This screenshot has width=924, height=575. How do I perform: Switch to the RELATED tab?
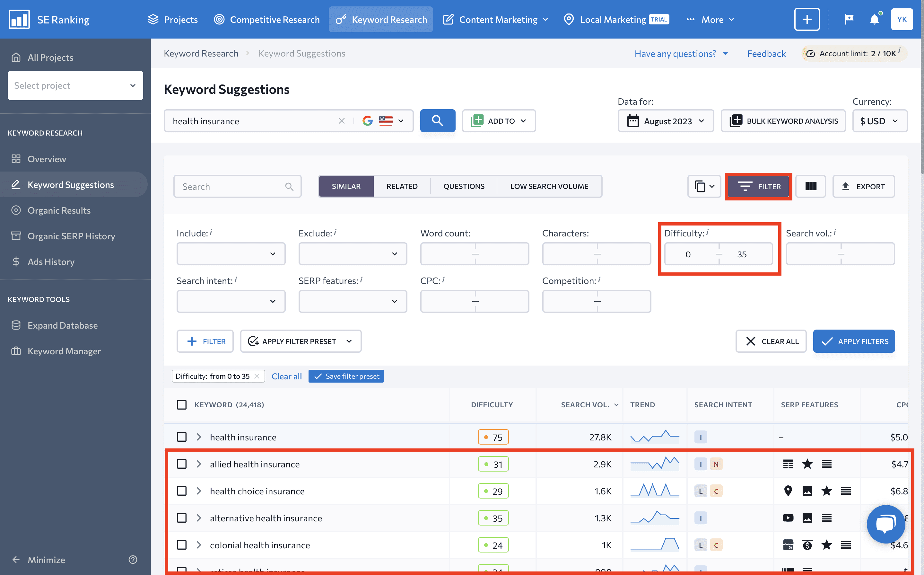tap(402, 186)
